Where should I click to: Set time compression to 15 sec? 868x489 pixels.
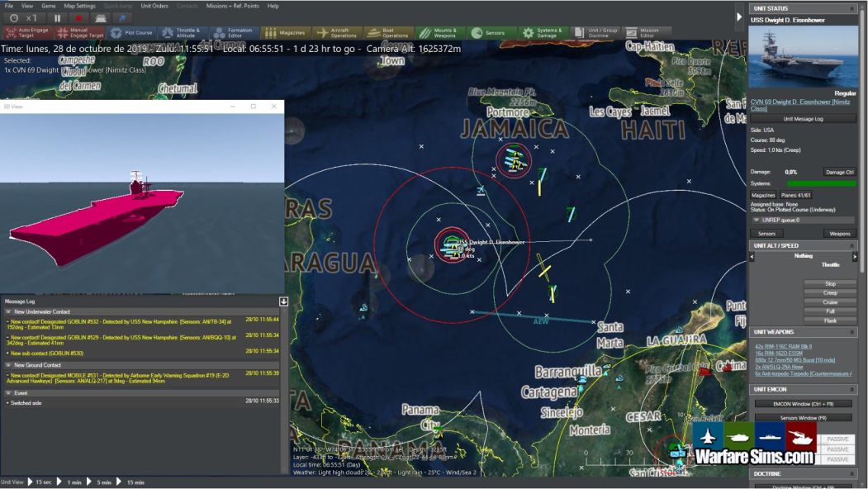(40, 482)
